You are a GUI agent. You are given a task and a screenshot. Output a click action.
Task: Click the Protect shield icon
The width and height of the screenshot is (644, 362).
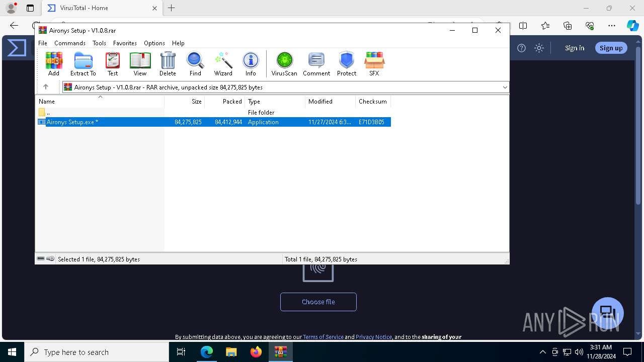click(x=347, y=64)
